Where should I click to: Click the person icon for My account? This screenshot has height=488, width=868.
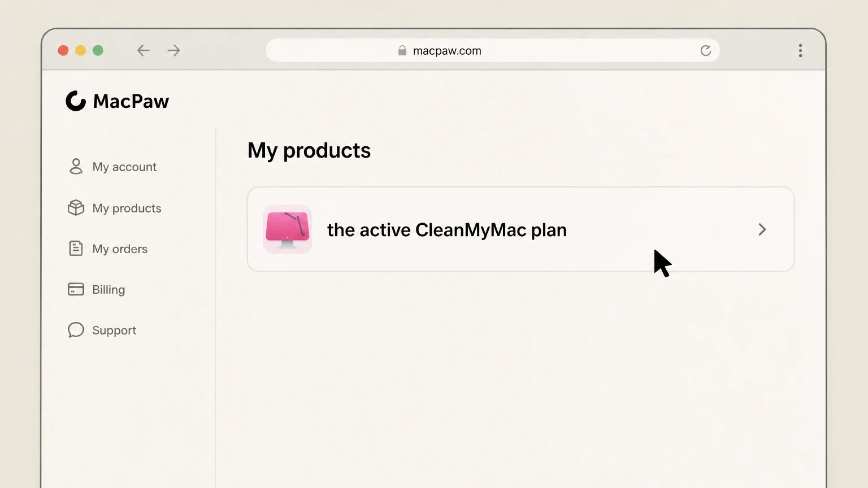tap(76, 167)
